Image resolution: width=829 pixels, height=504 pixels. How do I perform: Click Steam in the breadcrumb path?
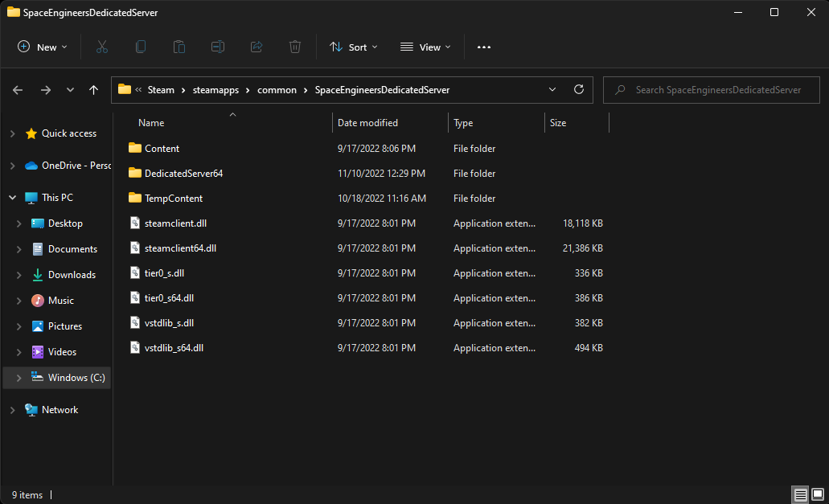161,90
